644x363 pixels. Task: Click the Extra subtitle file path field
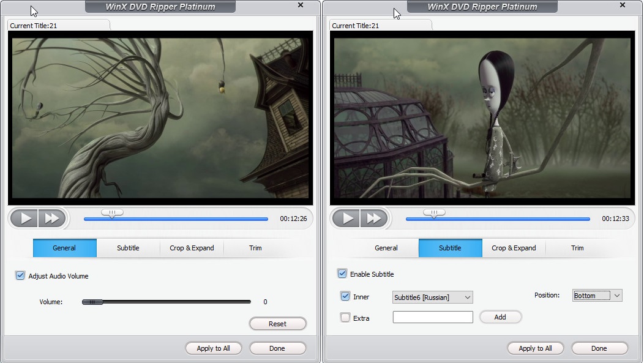pyautogui.click(x=433, y=317)
